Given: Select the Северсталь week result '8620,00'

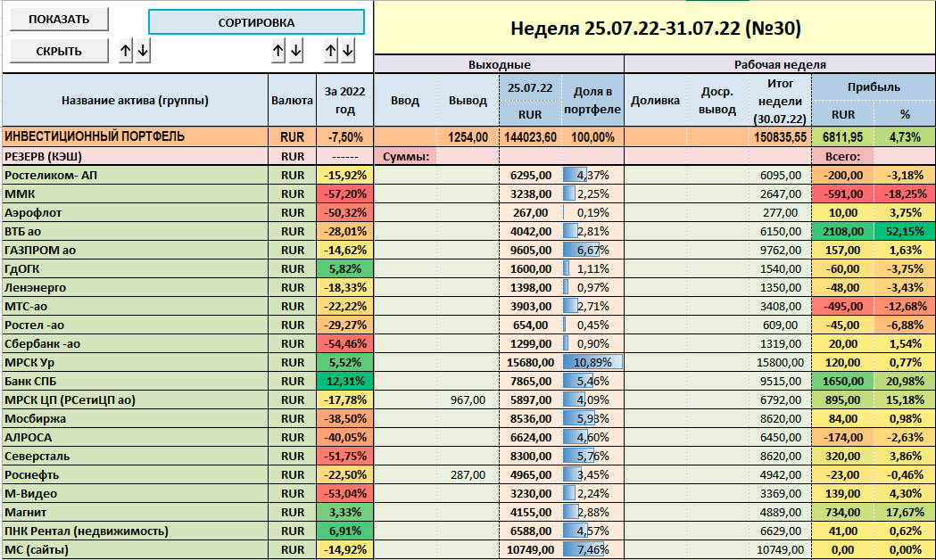Looking at the screenshot, I should pos(780,457).
